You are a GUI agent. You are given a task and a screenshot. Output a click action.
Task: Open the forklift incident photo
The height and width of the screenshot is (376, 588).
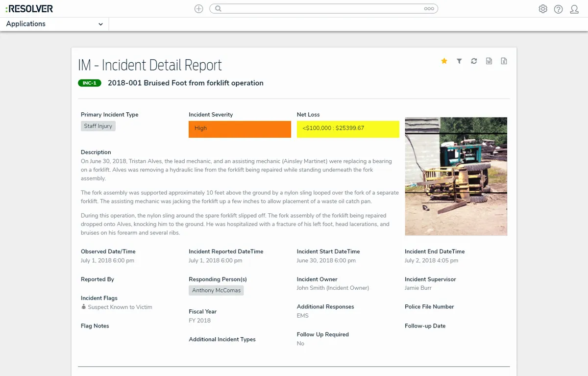456,176
